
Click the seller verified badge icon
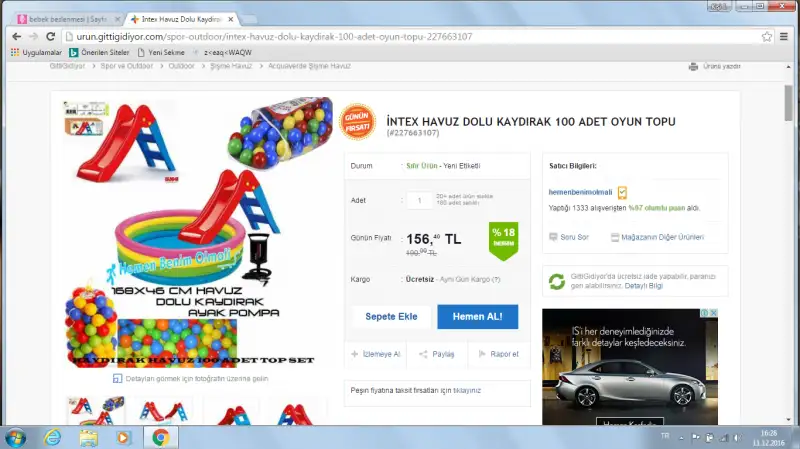click(622, 192)
